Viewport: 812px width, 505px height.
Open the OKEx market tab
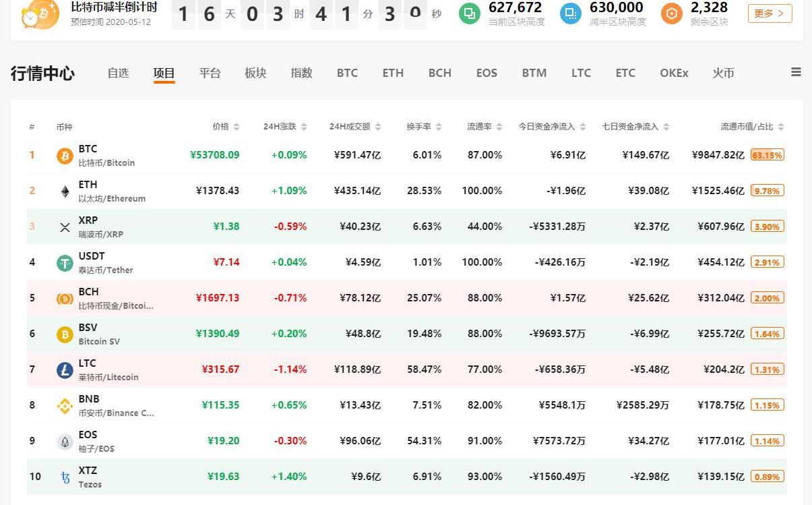[x=674, y=73]
